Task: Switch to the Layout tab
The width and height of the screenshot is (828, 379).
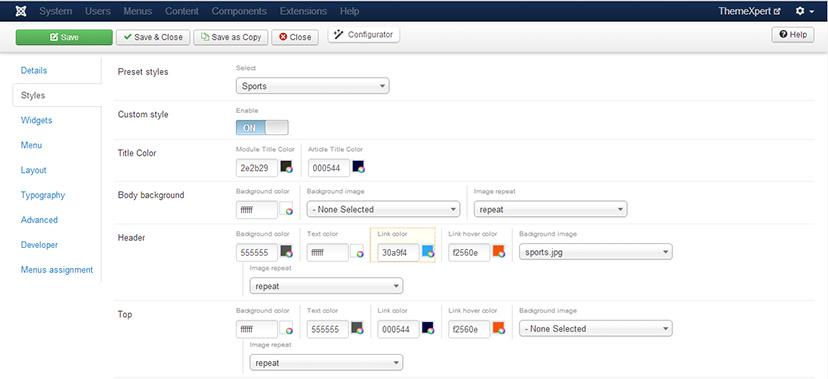Action: (34, 170)
